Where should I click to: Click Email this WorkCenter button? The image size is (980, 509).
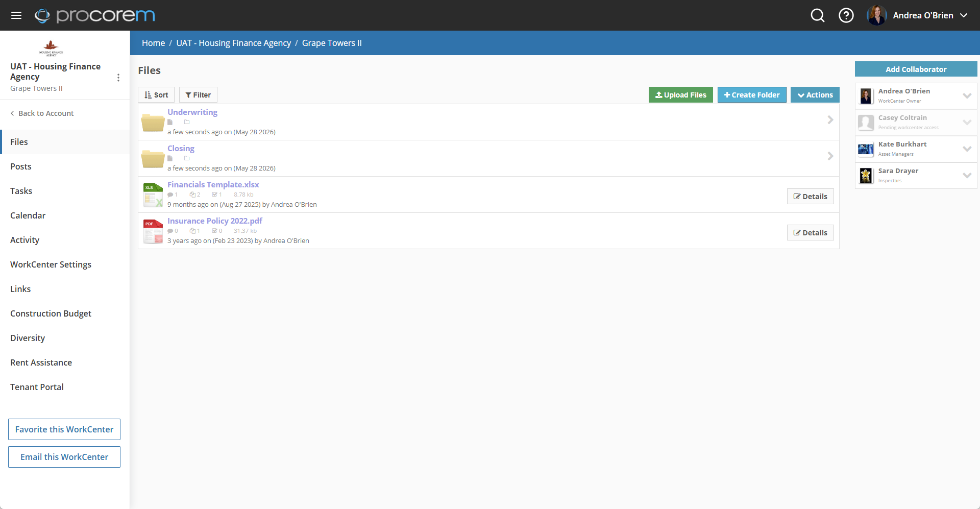click(64, 457)
